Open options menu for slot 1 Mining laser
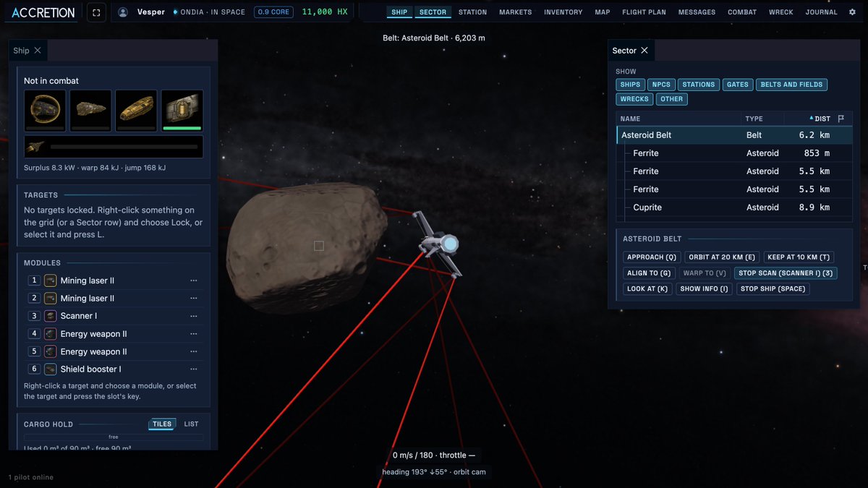868x488 pixels. click(x=194, y=281)
